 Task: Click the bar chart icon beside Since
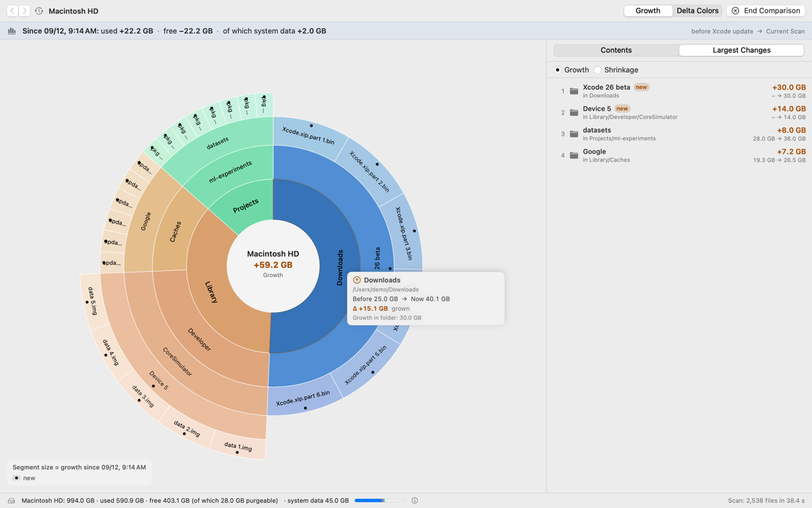click(x=12, y=31)
